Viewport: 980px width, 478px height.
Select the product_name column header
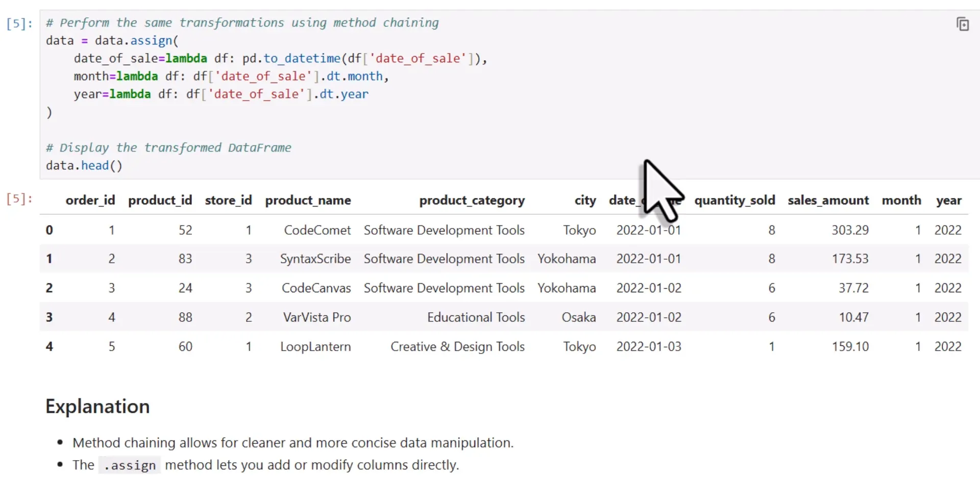click(x=308, y=200)
